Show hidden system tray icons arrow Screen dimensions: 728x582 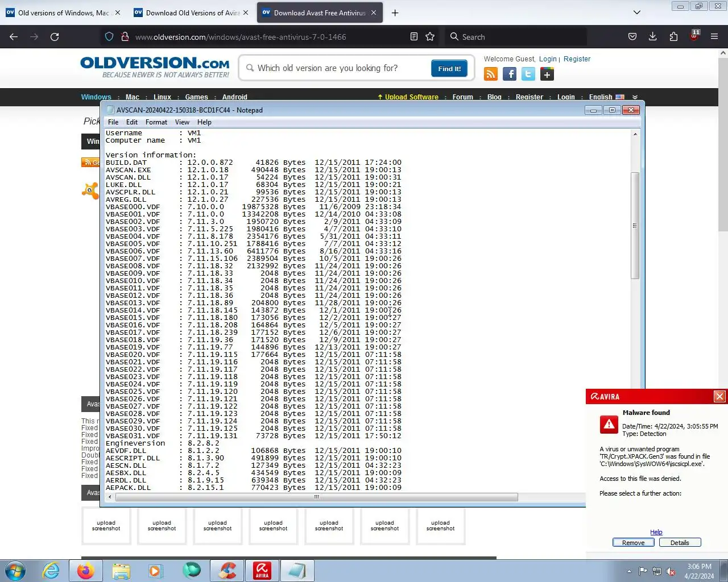point(629,571)
